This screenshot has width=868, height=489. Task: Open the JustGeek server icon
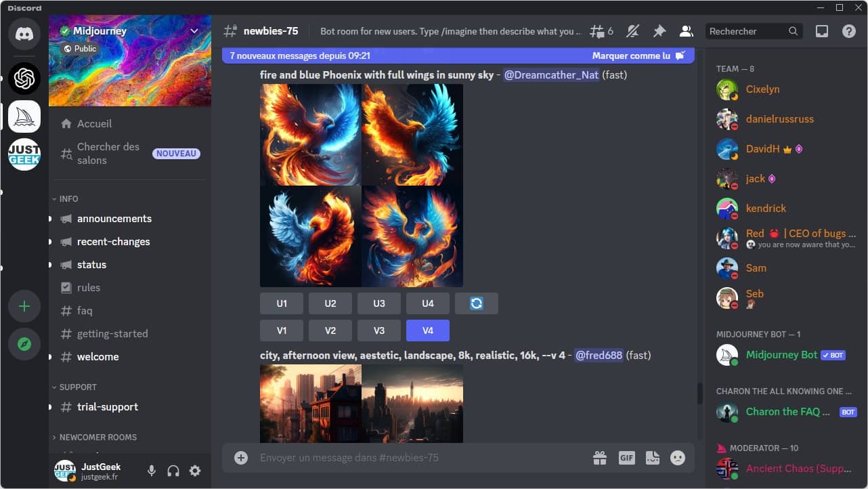click(x=24, y=154)
